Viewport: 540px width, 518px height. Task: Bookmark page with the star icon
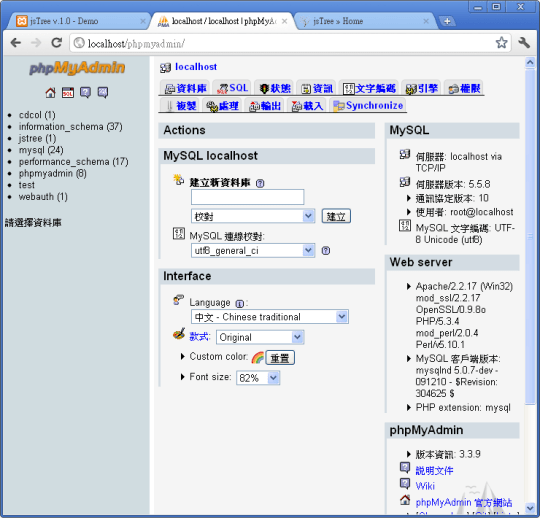pos(501,43)
